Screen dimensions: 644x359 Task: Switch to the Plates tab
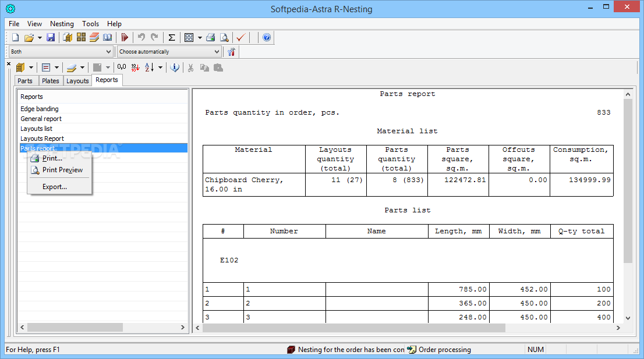click(51, 81)
